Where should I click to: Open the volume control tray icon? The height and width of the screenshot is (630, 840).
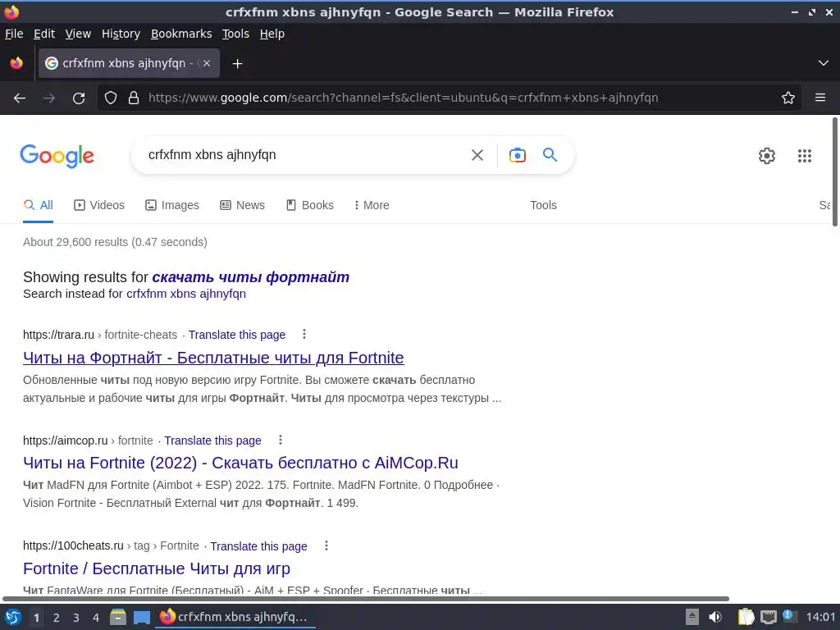click(x=715, y=617)
